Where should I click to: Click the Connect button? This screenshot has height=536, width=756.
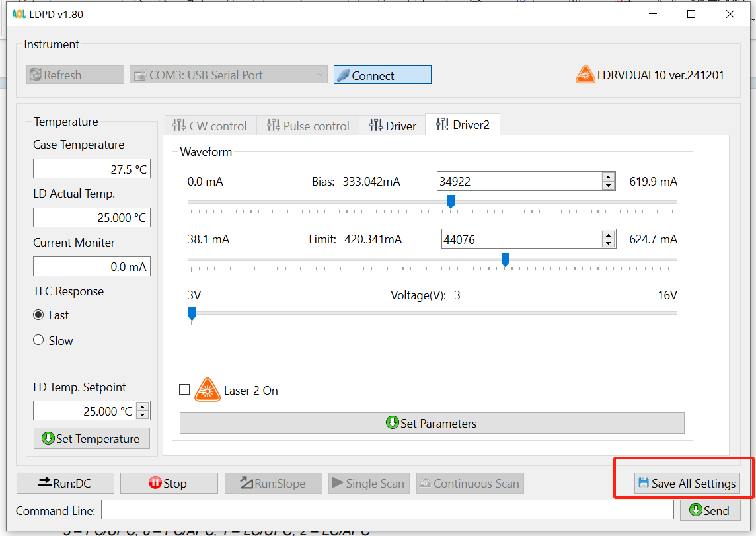pyautogui.click(x=382, y=75)
